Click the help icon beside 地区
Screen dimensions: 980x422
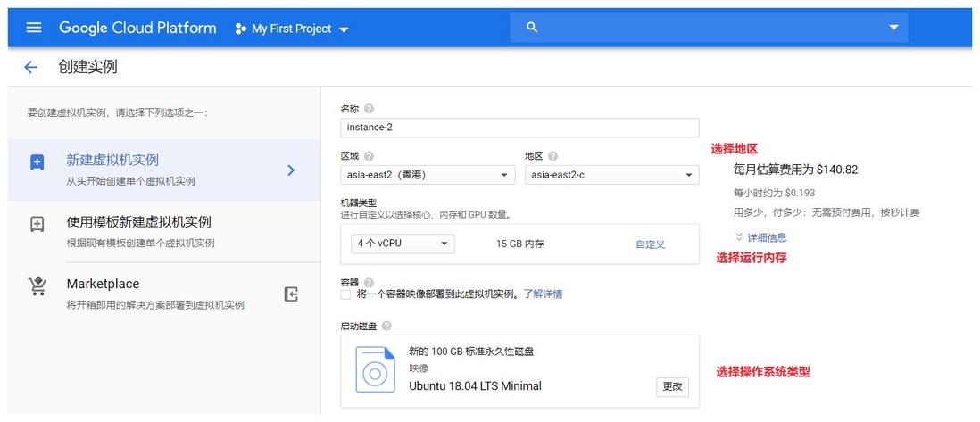(552, 156)
